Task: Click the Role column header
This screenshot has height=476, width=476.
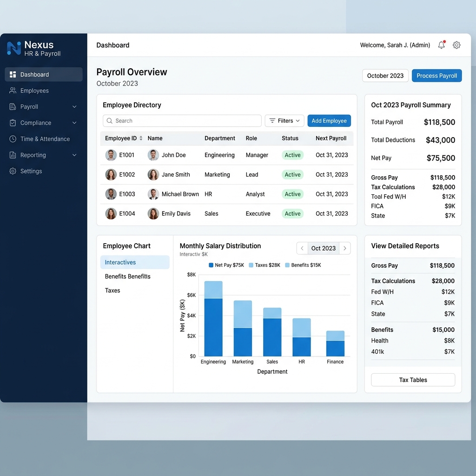Action: click(251, 138)
